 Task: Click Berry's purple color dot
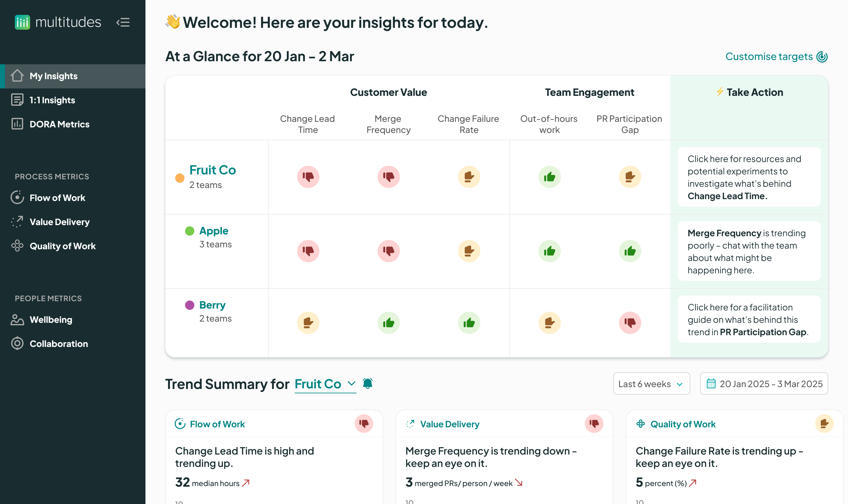coord(190,305)
